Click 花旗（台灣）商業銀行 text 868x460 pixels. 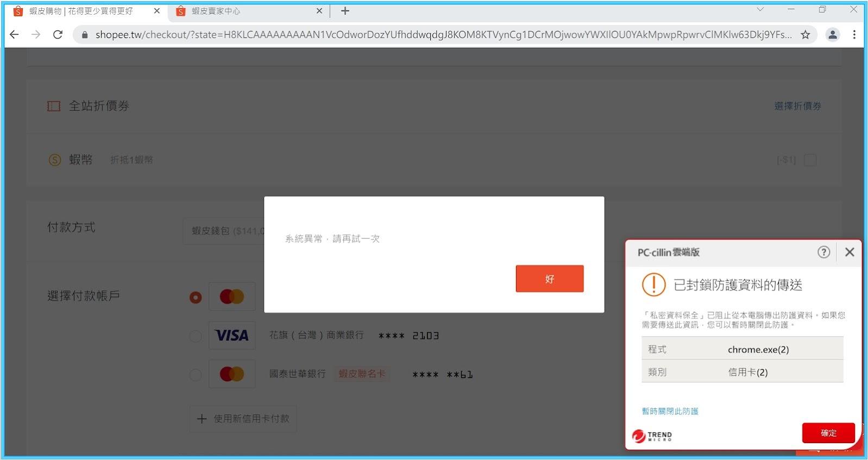(317, 335)
